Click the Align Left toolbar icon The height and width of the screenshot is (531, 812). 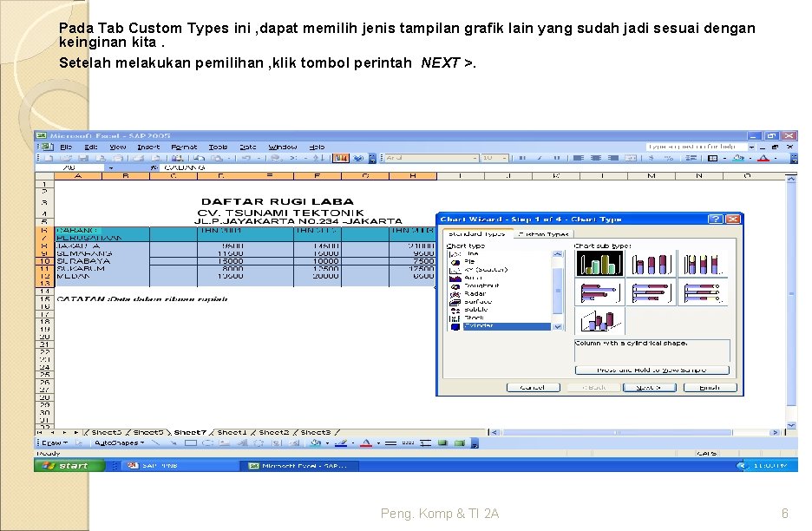(x=579, y=158)
